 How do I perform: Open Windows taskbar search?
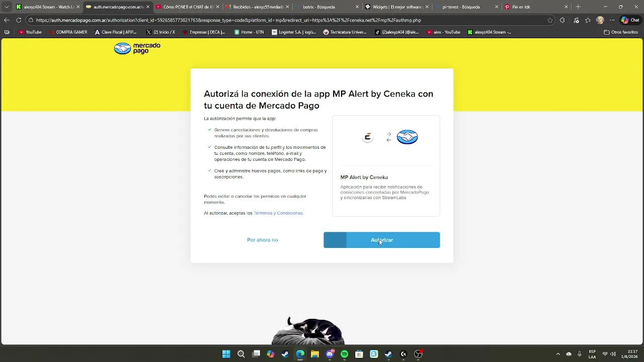click(x=241, y=354)
